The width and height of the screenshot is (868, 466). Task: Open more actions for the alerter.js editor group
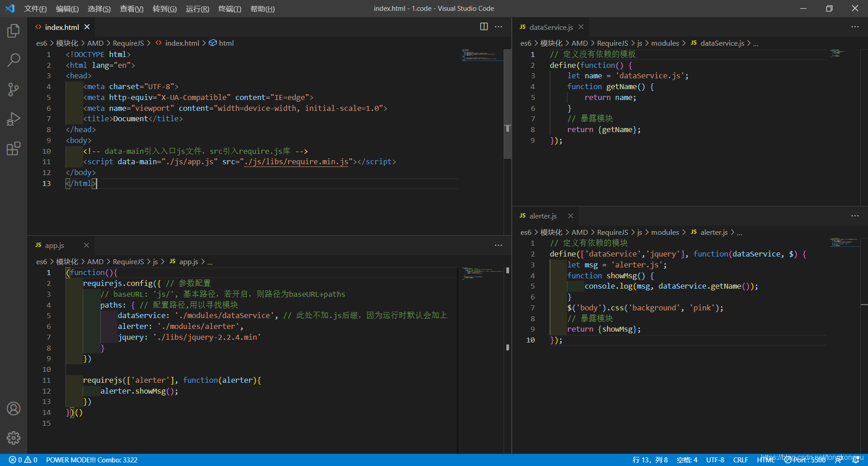[x=854, y=216]
